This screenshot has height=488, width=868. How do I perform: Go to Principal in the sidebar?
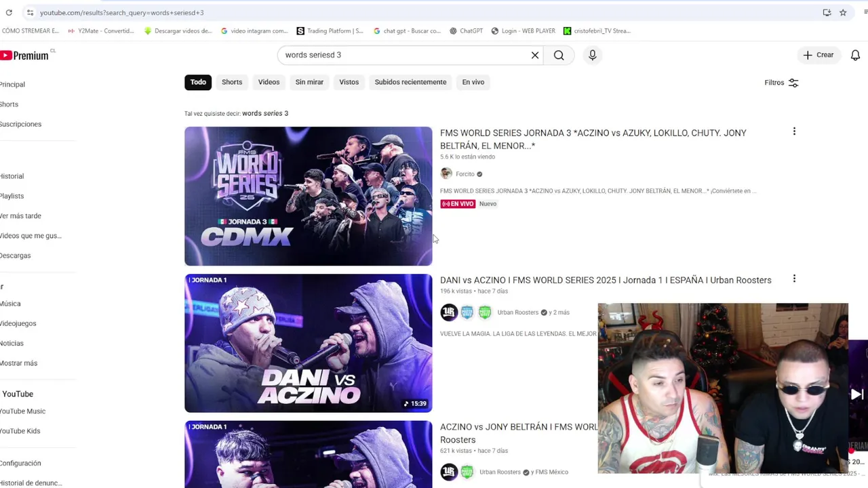tap(12, 85)
